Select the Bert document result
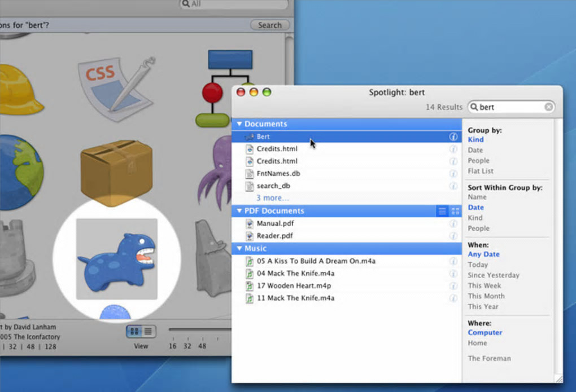 tap(346, 136)
